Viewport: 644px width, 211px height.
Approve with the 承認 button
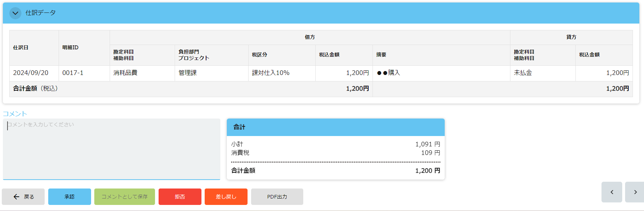pos(70,197)
